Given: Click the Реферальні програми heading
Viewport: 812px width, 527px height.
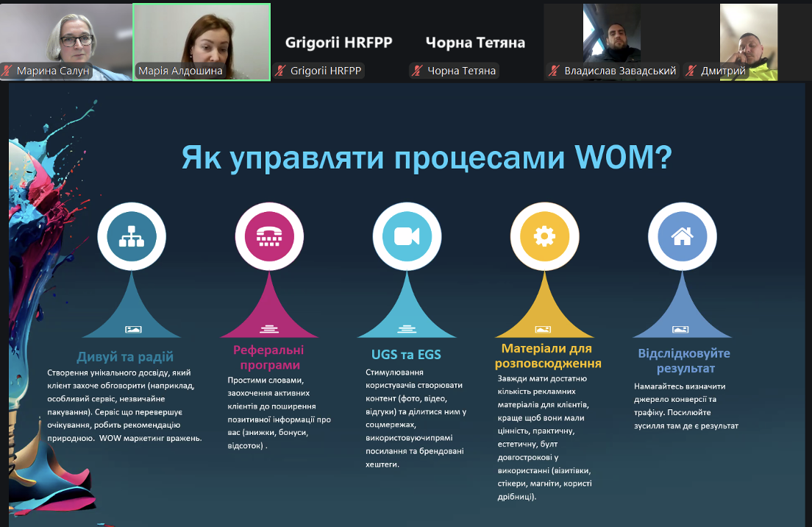Looking at the screenshot, I should [x=268, y=357].
